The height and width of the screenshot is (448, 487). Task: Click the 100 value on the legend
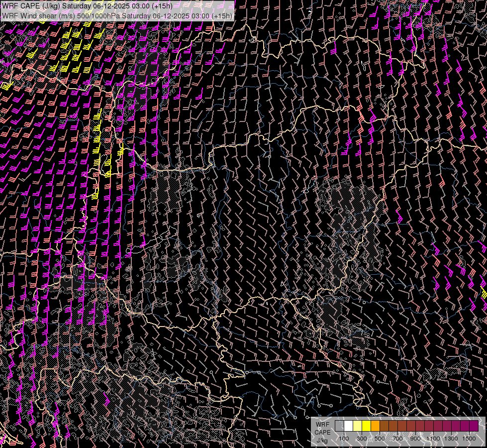[344, 439]
